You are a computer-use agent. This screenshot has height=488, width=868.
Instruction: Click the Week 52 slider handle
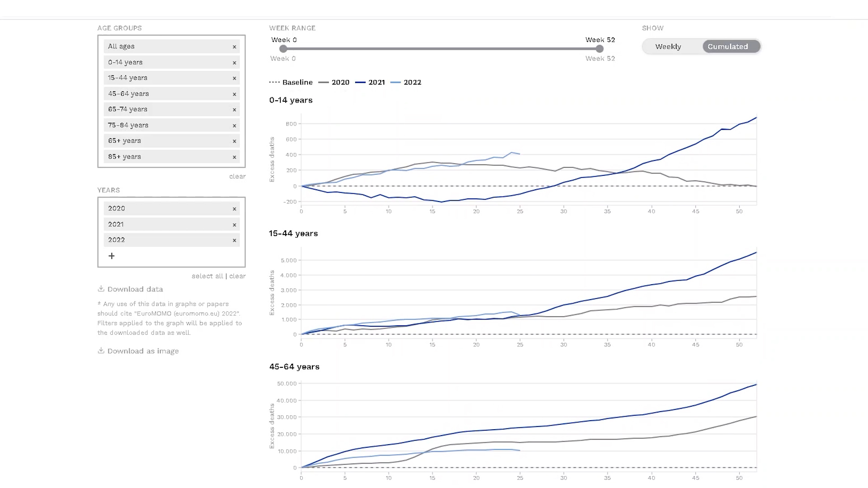tap(599, 49)
